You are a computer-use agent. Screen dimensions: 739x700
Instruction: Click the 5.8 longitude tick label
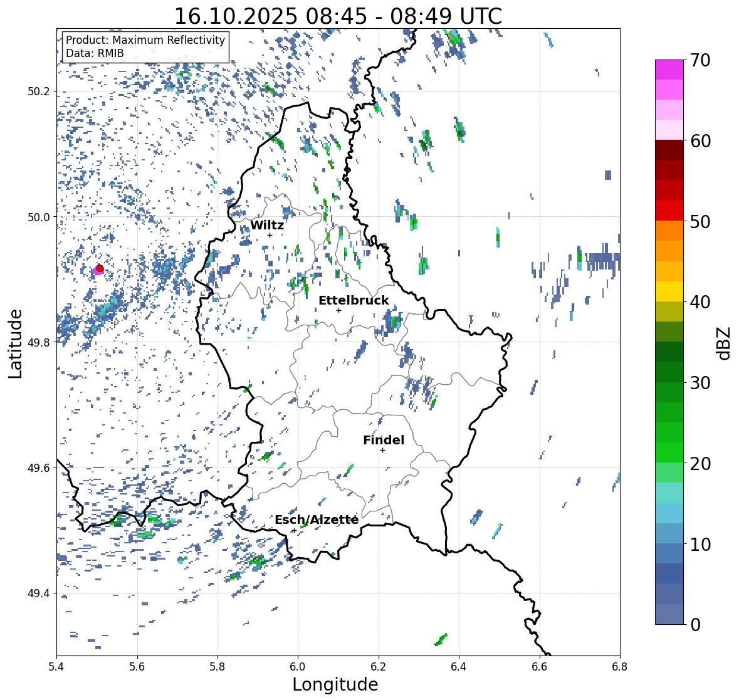pos(218,667)
